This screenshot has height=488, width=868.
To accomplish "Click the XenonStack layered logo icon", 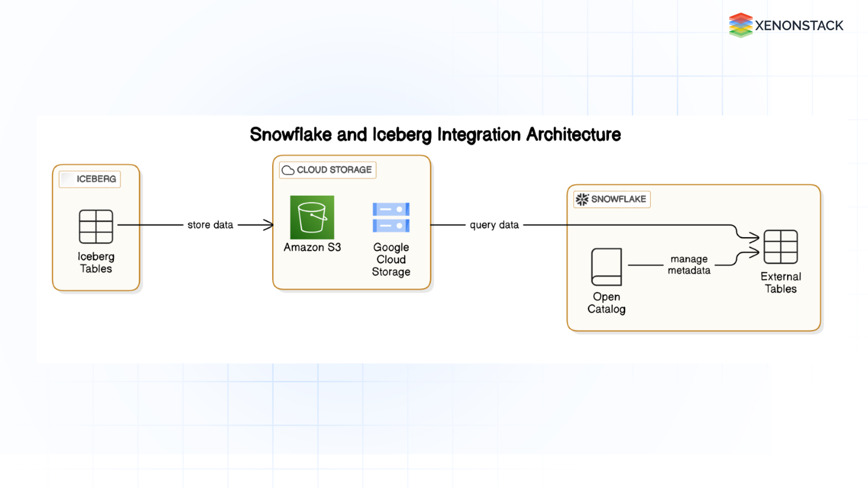I will click(741, 25).
